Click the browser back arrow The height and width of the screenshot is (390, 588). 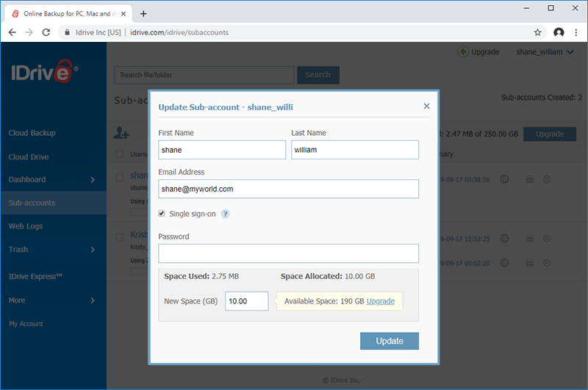click(x=12, y=32)
